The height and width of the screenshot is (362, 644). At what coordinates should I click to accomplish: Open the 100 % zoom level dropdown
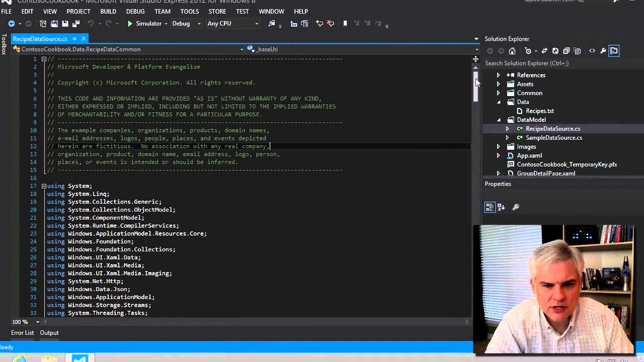tap(38, 322)
